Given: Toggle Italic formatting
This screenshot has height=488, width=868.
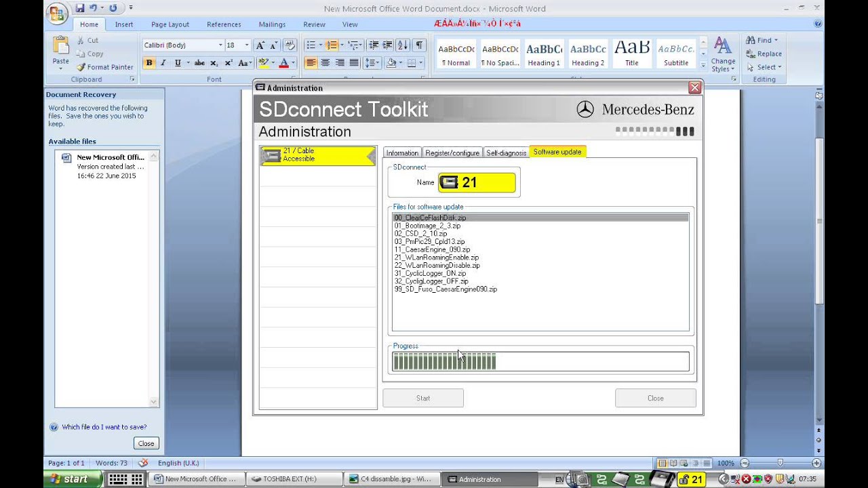Looking at the screenshot, I should (163, 63).
